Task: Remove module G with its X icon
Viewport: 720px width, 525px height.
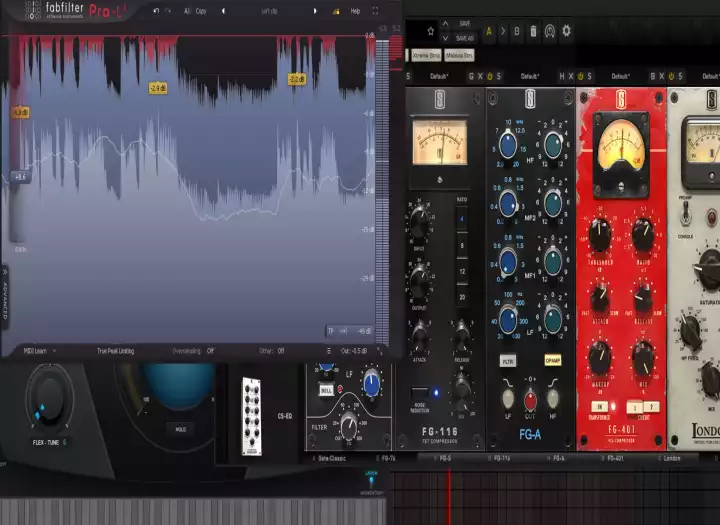Action: pyautogui.click(x=480, y=76)
